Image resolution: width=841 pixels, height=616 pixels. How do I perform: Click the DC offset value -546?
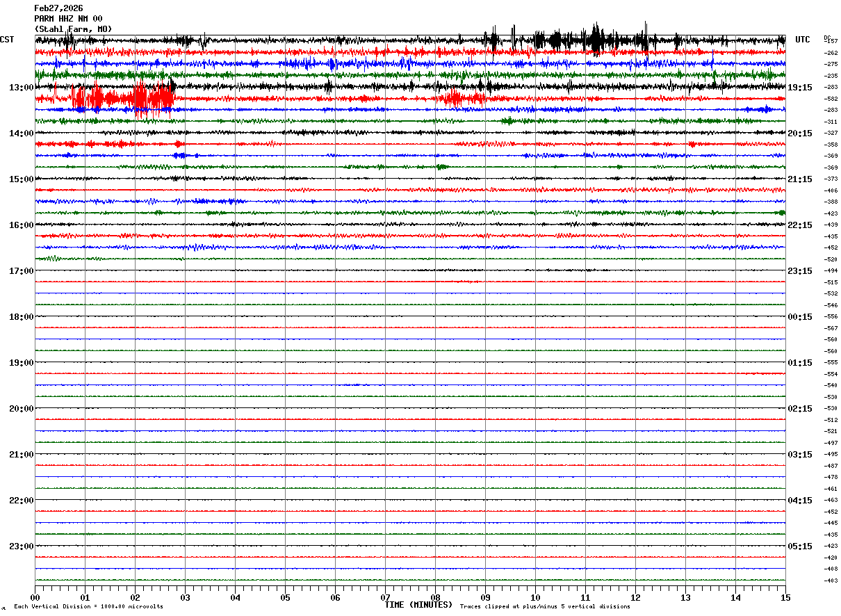pyautogui.click(x=831, y=305)
